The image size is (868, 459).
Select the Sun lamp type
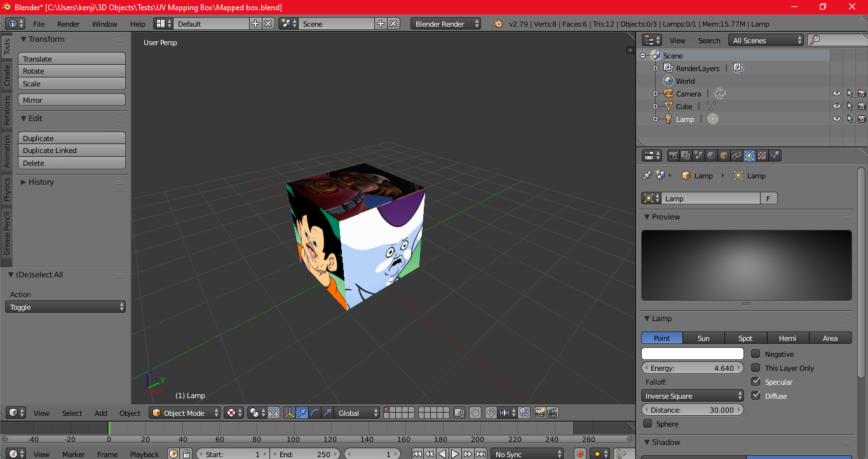point(703,338)
